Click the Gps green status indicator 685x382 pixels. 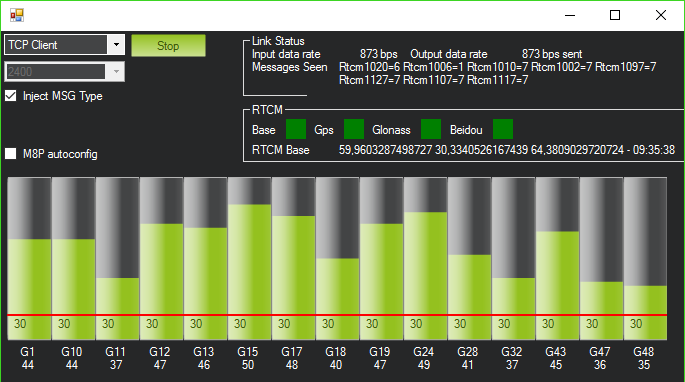point(354,129)
